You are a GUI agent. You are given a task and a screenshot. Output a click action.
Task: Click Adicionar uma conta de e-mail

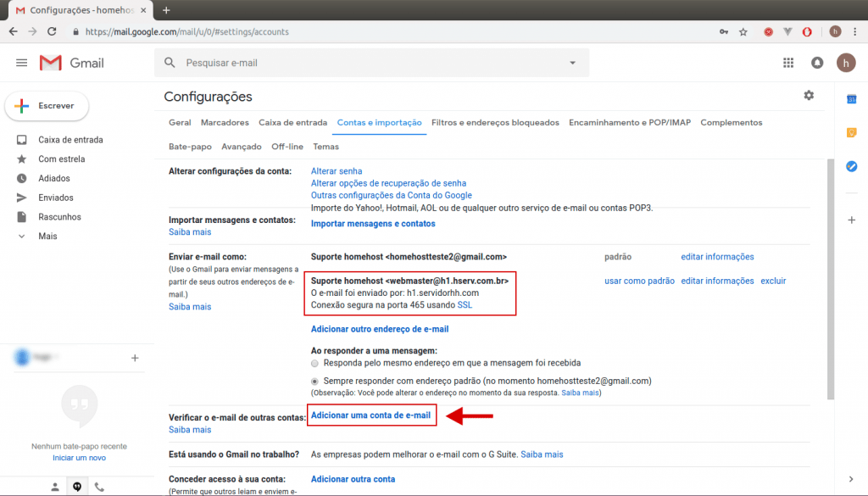(x=371, y=415)
